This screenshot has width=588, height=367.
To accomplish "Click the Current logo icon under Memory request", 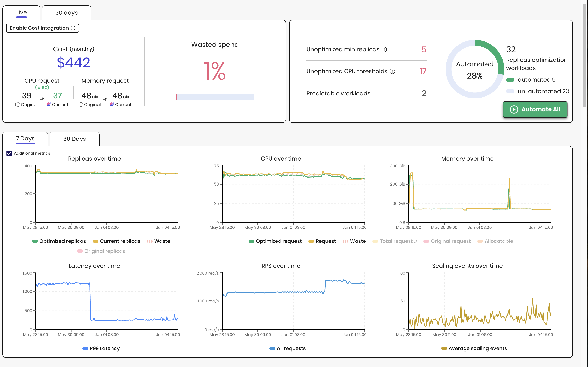I will [x=112, y=104].
